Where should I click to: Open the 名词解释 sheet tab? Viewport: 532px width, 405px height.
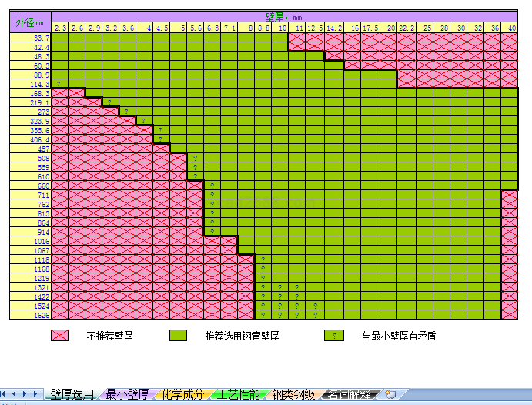[349, 394]
